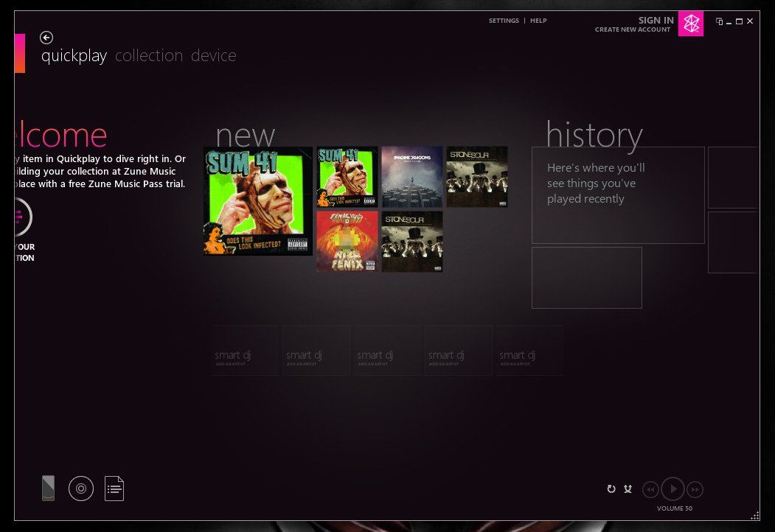Viewport: 775px width, 532px height.
Task: Switch to the device tab
Action: (214, 55)
